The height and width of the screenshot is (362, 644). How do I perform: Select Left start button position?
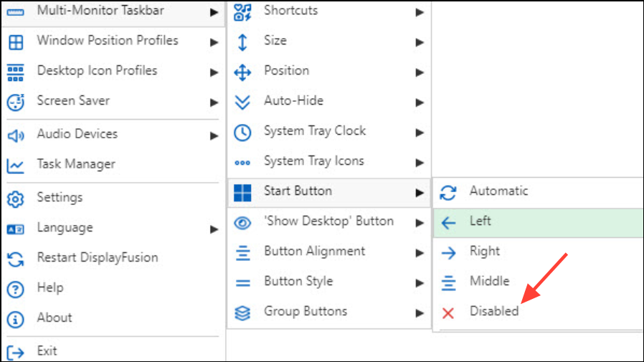[480, 222]
